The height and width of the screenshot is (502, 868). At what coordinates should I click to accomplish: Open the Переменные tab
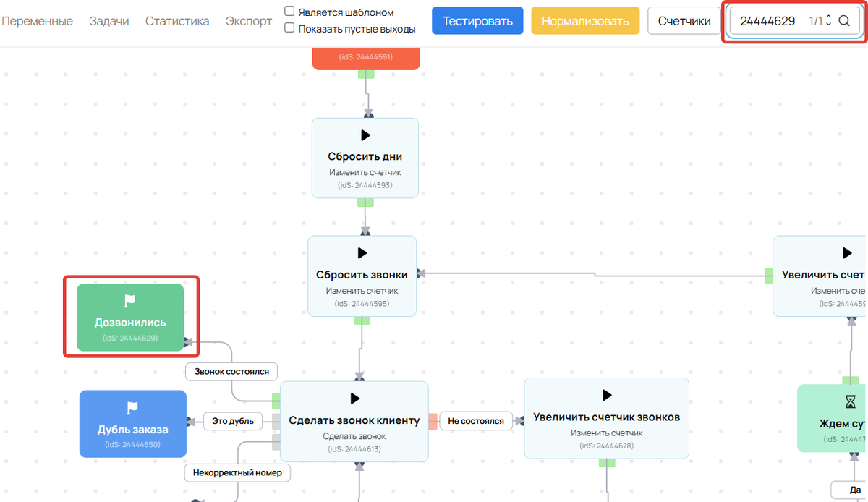tap(37, 21)
